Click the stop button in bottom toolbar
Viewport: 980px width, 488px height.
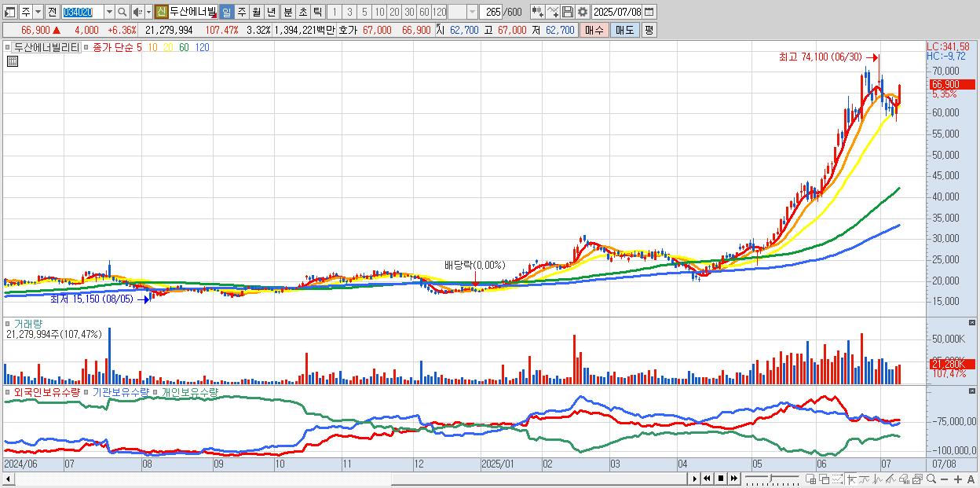[721, 479]
